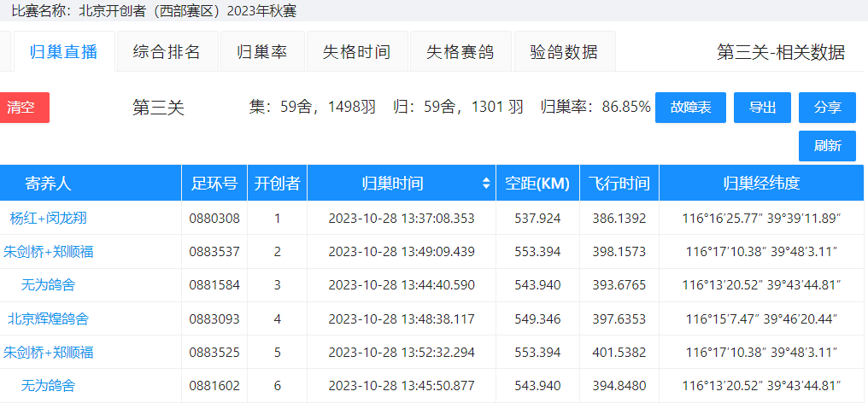Screen dimensions: 868x403
Task: Click the 空距(KM) column header
Action: coord(537,184)
